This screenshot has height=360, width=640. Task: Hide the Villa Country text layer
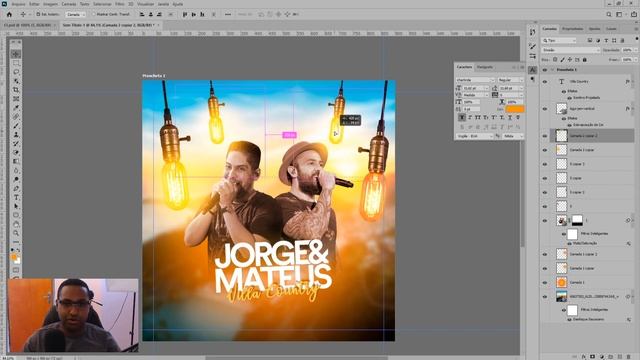(544, 82)
